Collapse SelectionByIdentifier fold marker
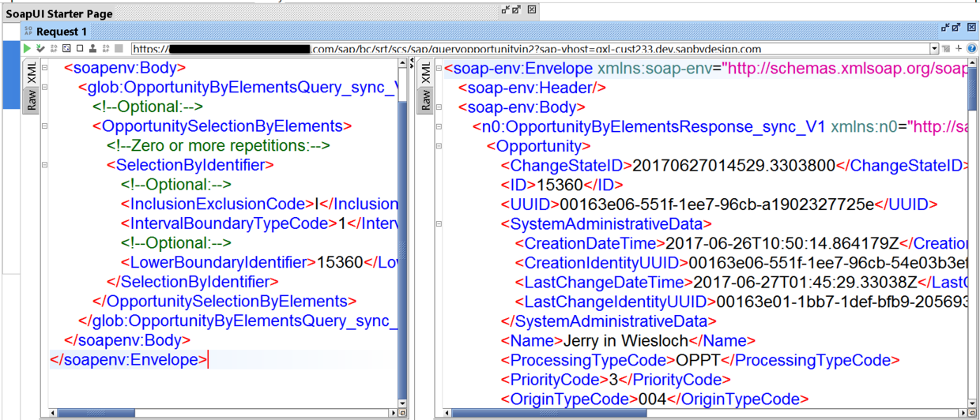The width and height of the screenshot is (980, 420). coord(45,165)
